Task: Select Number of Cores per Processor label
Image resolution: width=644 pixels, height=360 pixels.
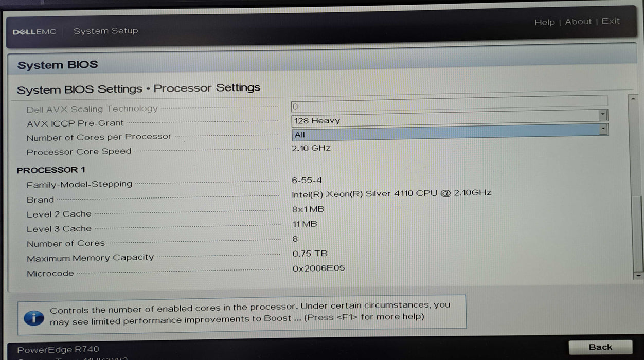Action: tap(99, 137)
